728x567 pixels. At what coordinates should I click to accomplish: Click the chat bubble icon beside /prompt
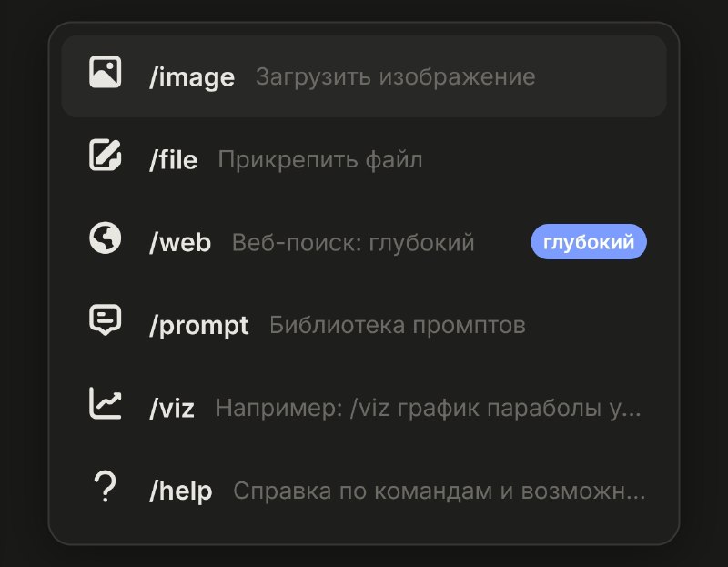coord(106,321)
